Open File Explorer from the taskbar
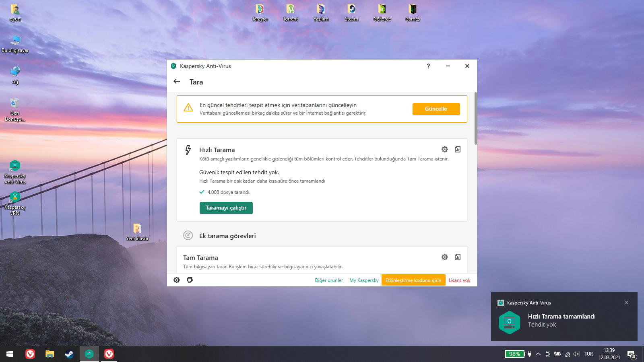The image size is (644, 362). pos(50,354)
